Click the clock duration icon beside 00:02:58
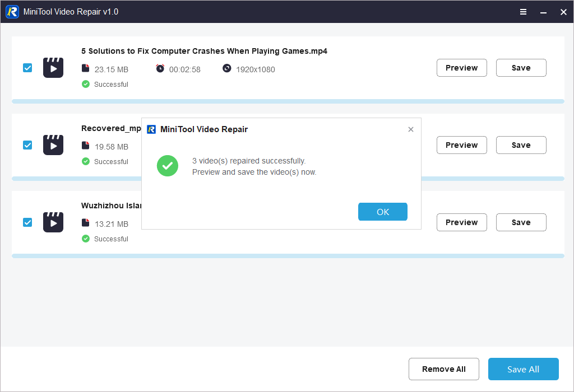This screenshot has width=574, height=392. (x=160, y=68)
